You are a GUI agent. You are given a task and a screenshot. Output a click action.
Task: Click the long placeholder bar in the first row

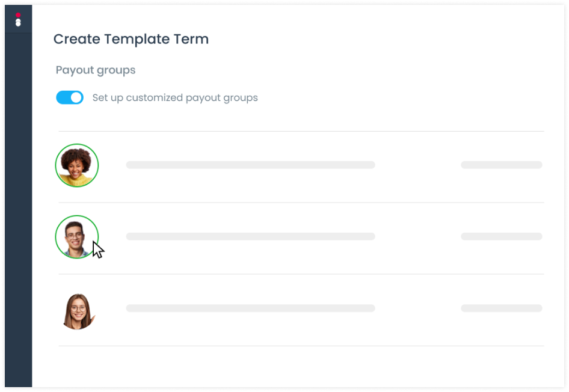coord(250,165)
